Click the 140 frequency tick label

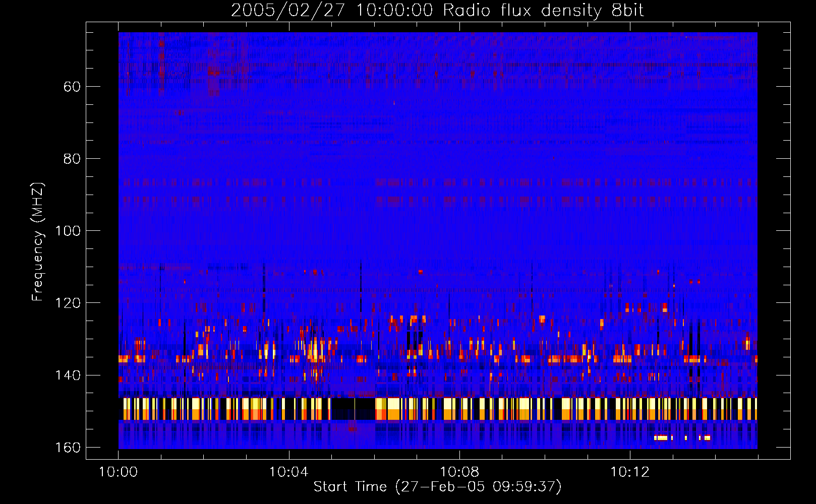(x=68, y=375)
